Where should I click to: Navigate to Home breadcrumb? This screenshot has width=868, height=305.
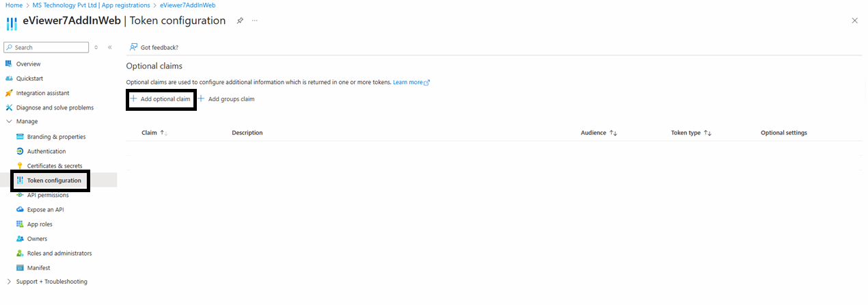pyautogui.click(x=14, y=5)
